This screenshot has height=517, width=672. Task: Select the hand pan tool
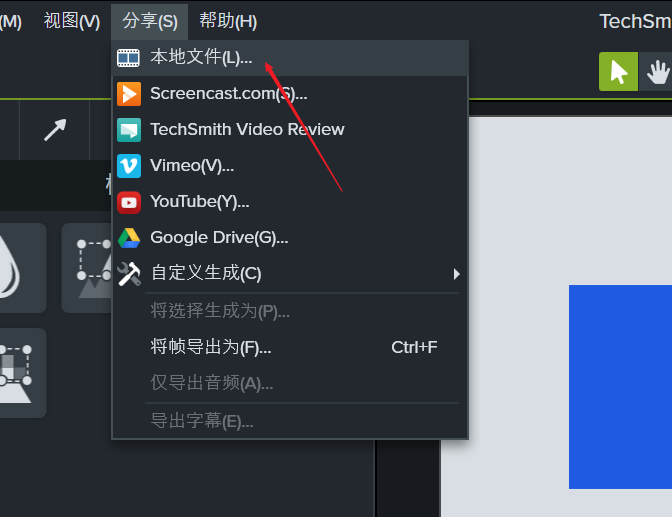[x=656, y=72]
